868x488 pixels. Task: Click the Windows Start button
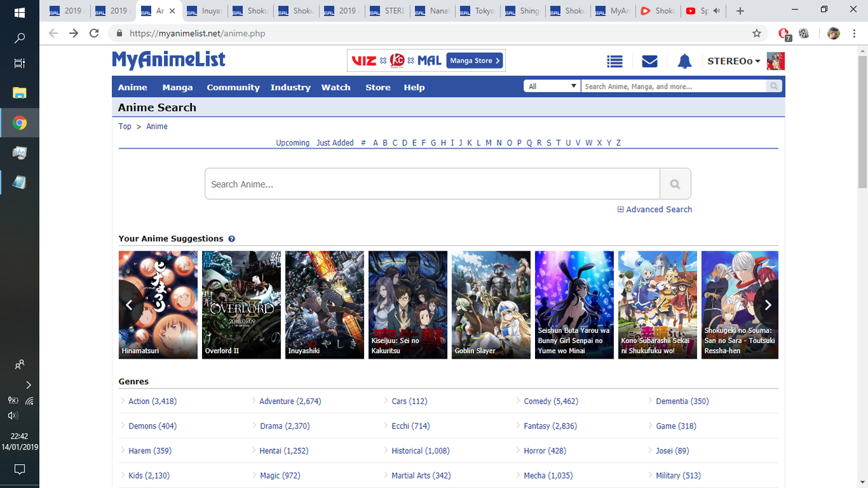20,12
